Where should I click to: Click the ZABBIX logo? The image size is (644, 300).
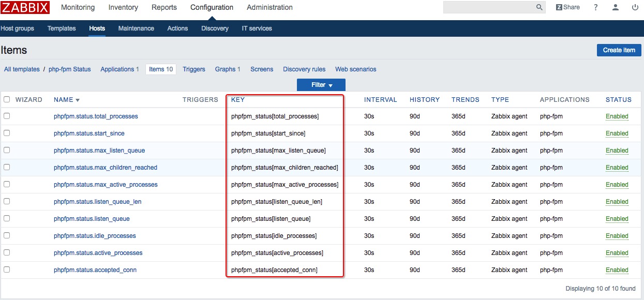(25, 7)
